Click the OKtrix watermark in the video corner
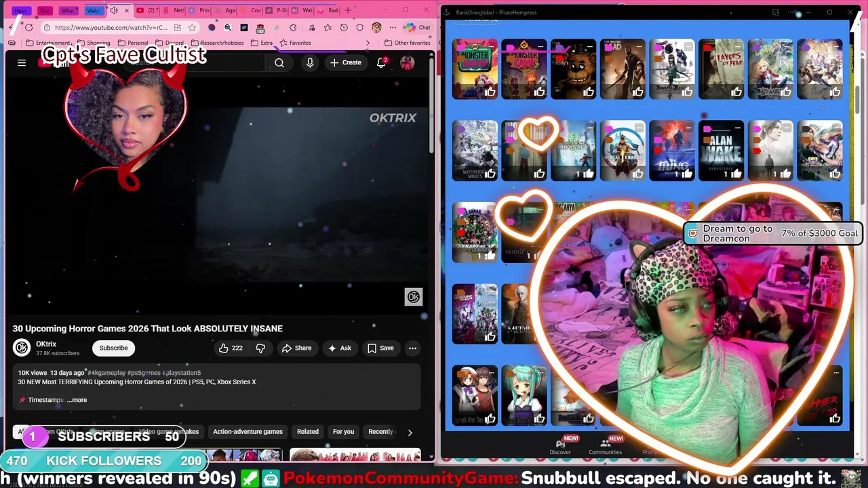The width and height of the screenshot is (868, 488). click(414, 297)
